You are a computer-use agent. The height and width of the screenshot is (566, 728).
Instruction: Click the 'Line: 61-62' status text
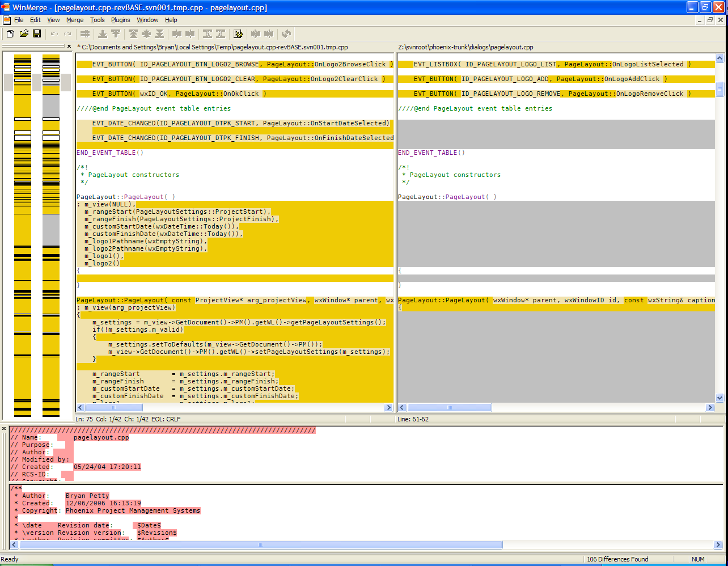(413, 419)
